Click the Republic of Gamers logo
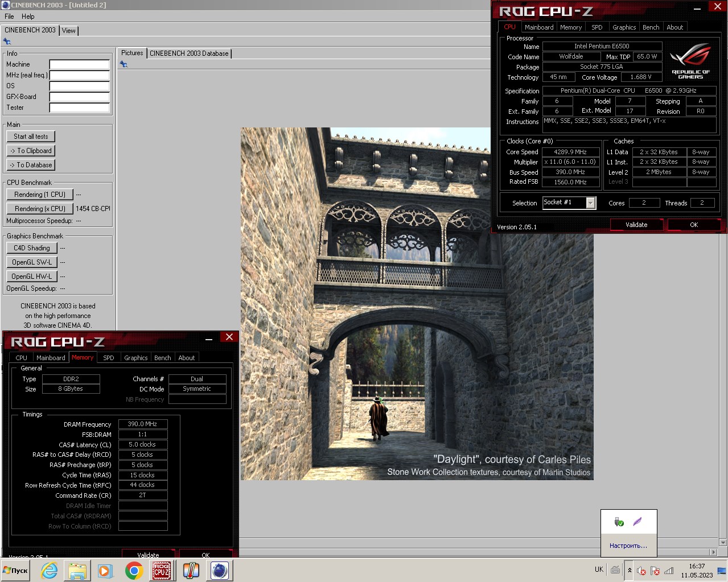The width and height of the screenshot is (728, 582). point(690,61)
